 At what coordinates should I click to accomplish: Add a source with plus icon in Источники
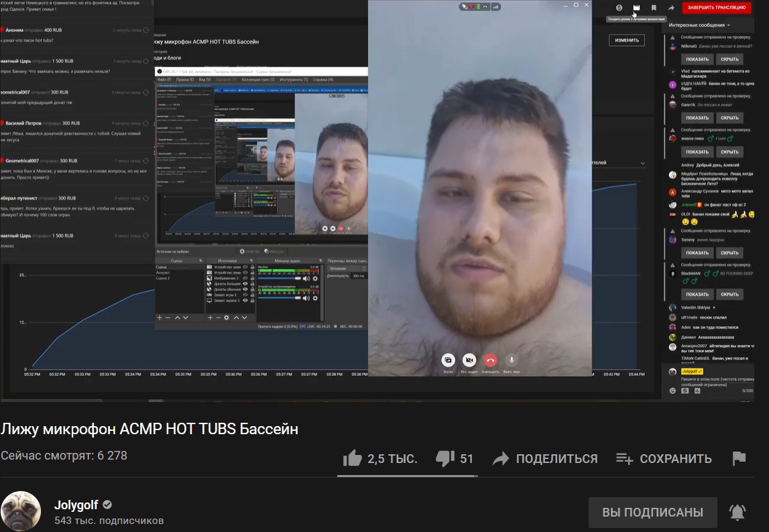211,318
